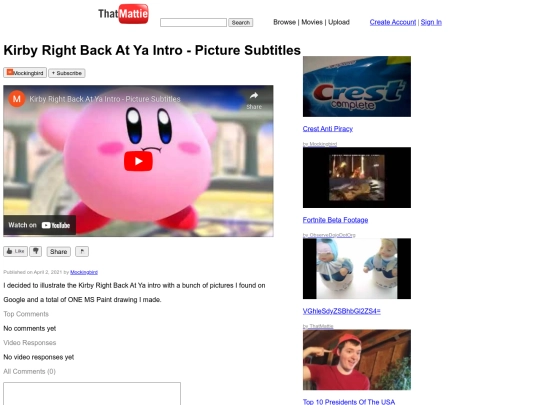Click the orange M channel avatar in player
This screenshot has height=405, width=540.
pyautogui.click(x=17, y=99)
